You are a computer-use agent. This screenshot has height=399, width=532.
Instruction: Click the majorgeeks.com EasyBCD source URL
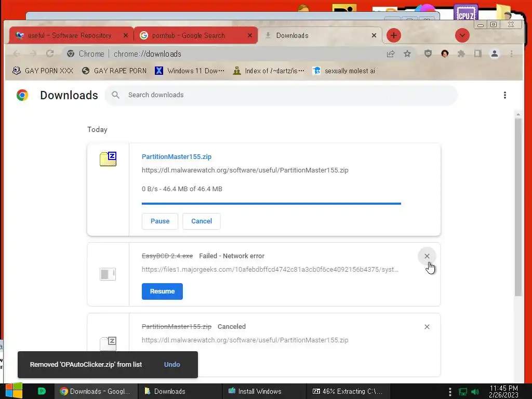[x=270, y=270]
